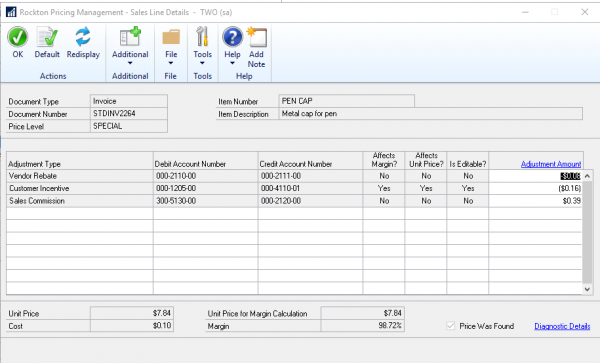This screenshot has height=363, width=600.
Task: Click Customer Incentive Is Editable Yes cell
Action: (x=468, y=188)
